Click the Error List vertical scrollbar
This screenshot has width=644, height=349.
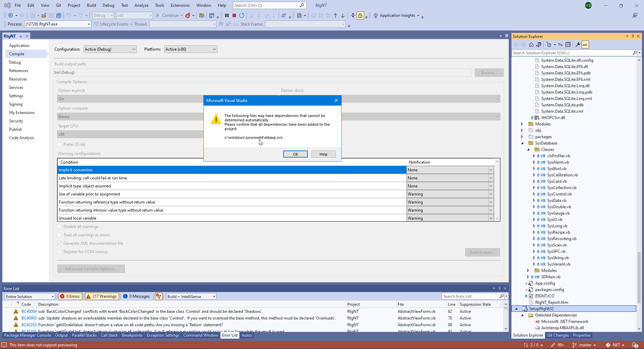click(506, 316)
